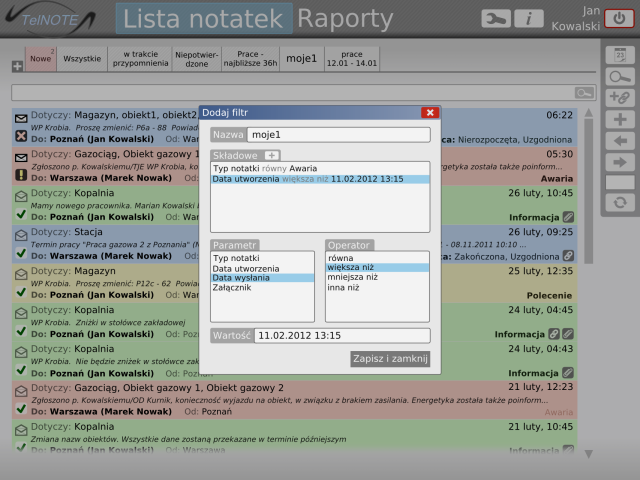Click the blank button in right sidebar
Image resolution: width=640 pixels, height=480 pixels.
click(x=620, y=182)
